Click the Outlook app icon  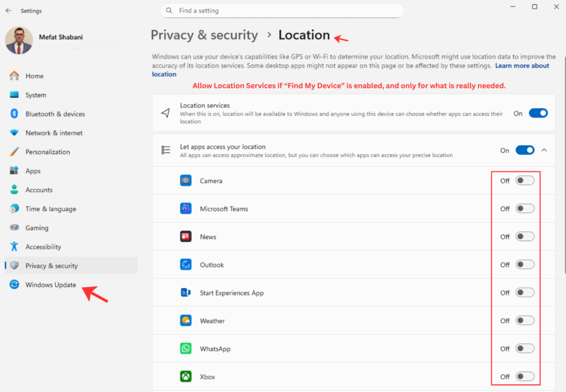coord(186,265)
